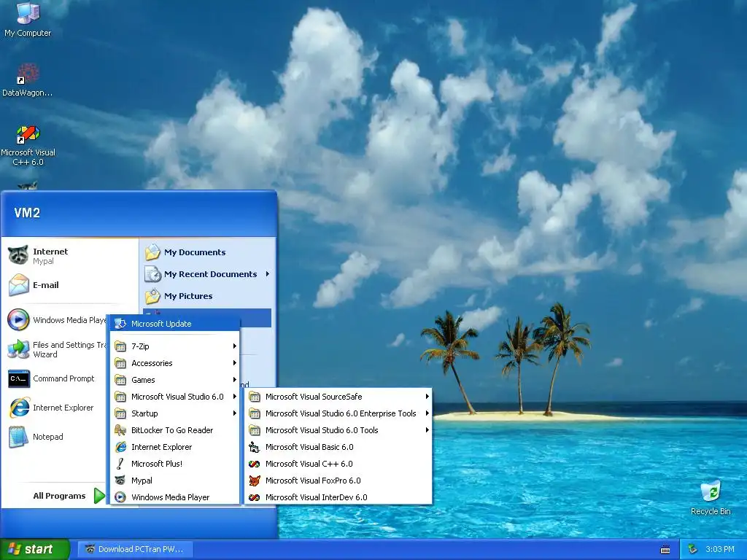Launch Microsoft Visual Basic 6.0 entry
The width and height of the screenshot is (747, 560).
pos(338,447)
